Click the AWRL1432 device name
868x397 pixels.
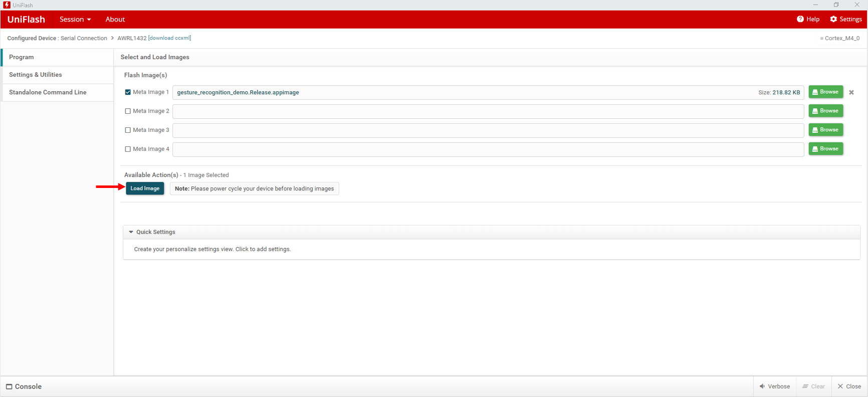132,38
